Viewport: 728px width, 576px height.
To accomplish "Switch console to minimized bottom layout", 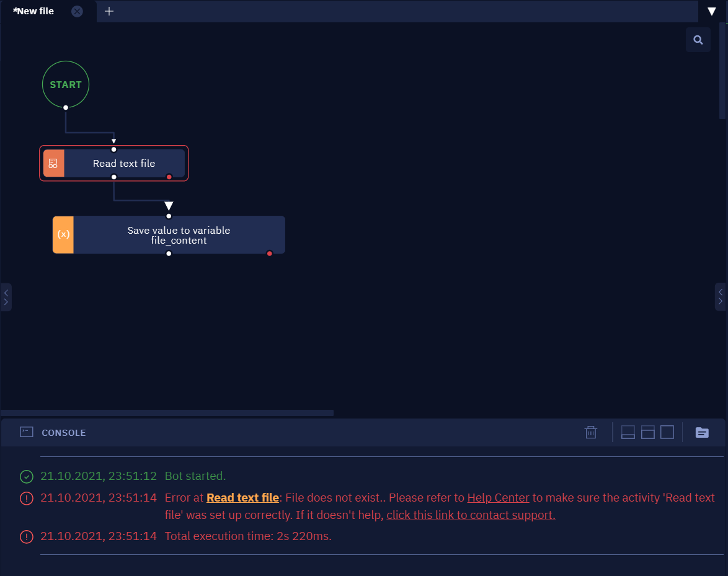I will point(628,432).
